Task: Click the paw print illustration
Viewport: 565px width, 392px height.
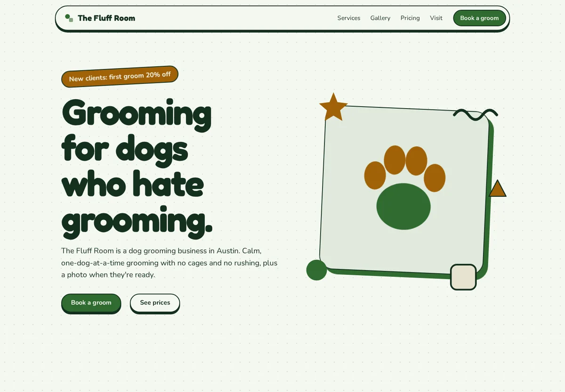Action: [405, 187]
